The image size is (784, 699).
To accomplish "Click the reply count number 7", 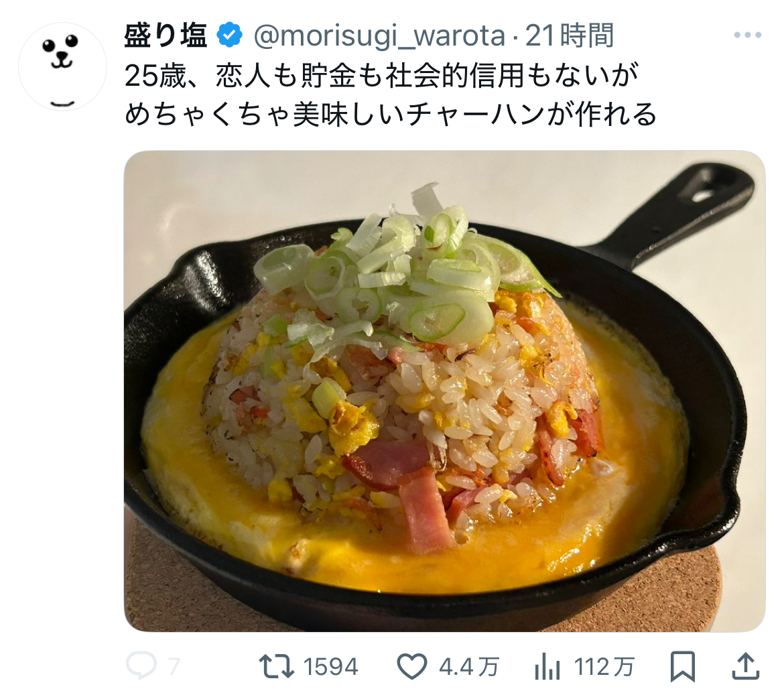I will point(174,667).
